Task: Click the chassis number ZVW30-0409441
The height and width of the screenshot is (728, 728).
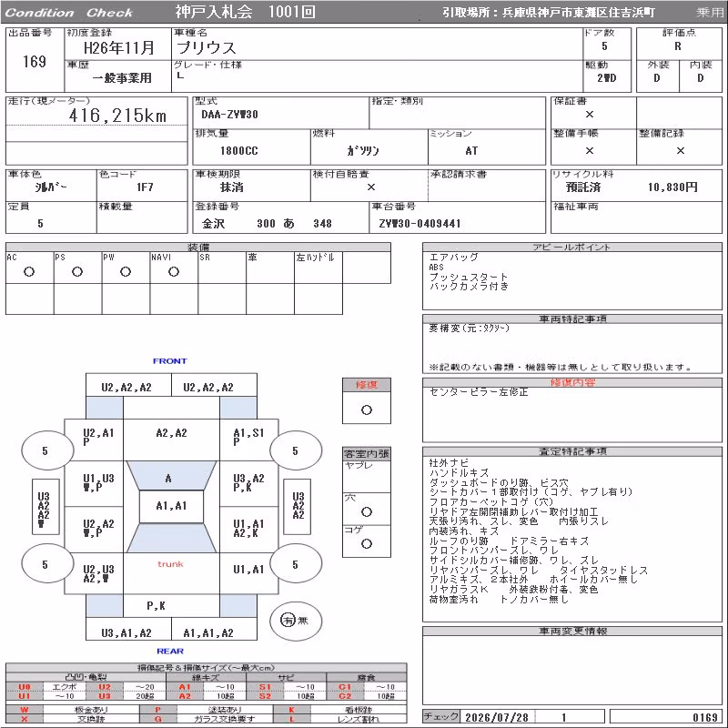Action: (x=420, y=224)
